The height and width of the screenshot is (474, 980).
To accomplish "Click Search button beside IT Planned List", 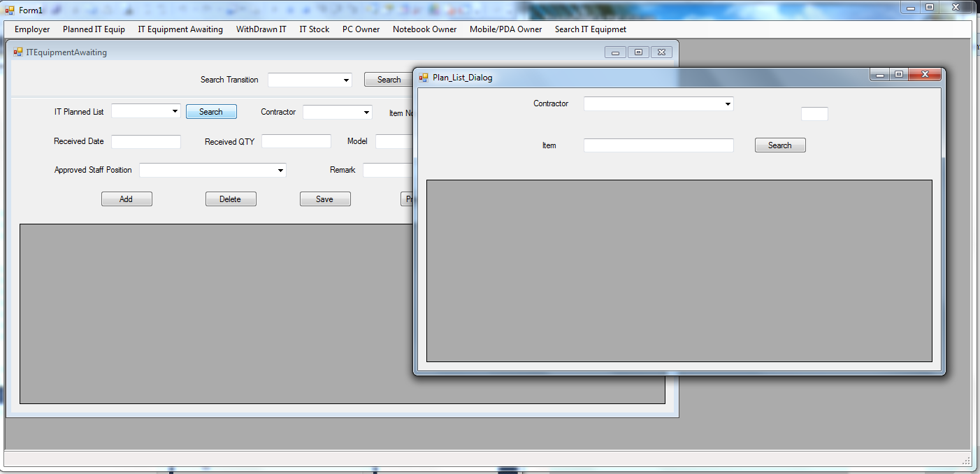I will click(211, 112).
